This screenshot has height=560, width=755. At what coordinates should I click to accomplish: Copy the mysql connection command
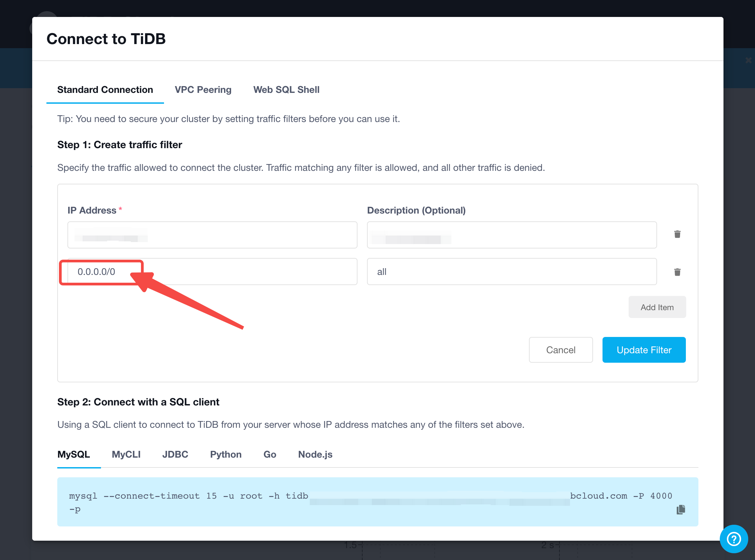point(680,509)
